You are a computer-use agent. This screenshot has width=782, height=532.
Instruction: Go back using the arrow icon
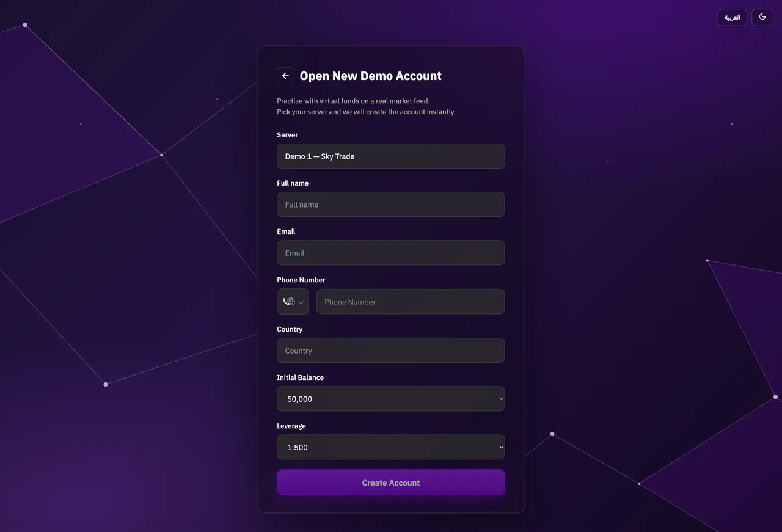pos(285,76)
